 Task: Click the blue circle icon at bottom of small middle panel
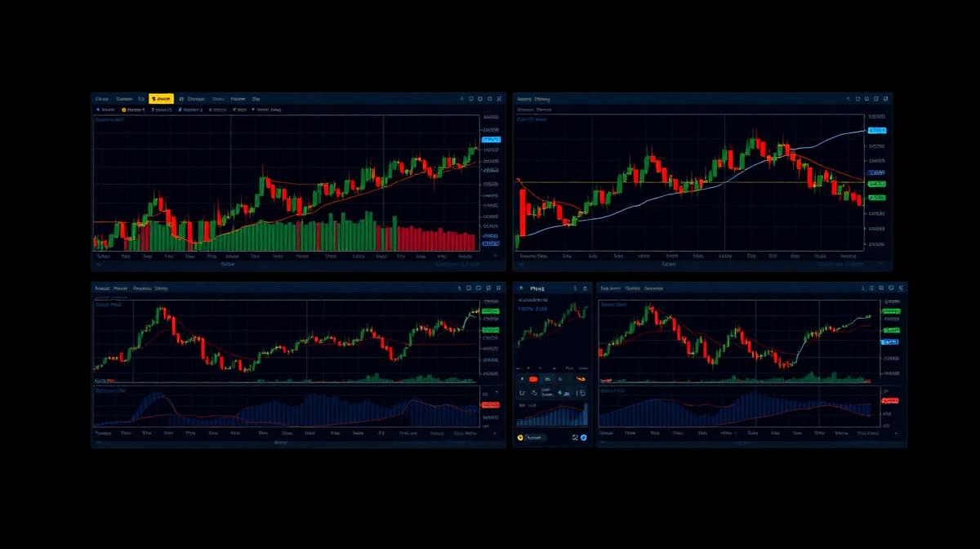(x=584, y=437)
